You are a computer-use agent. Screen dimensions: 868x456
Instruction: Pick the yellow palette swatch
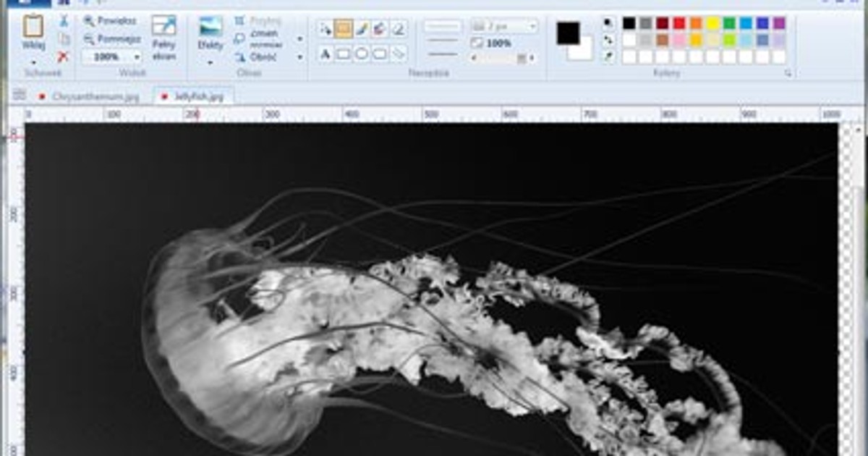click(712, 23)
